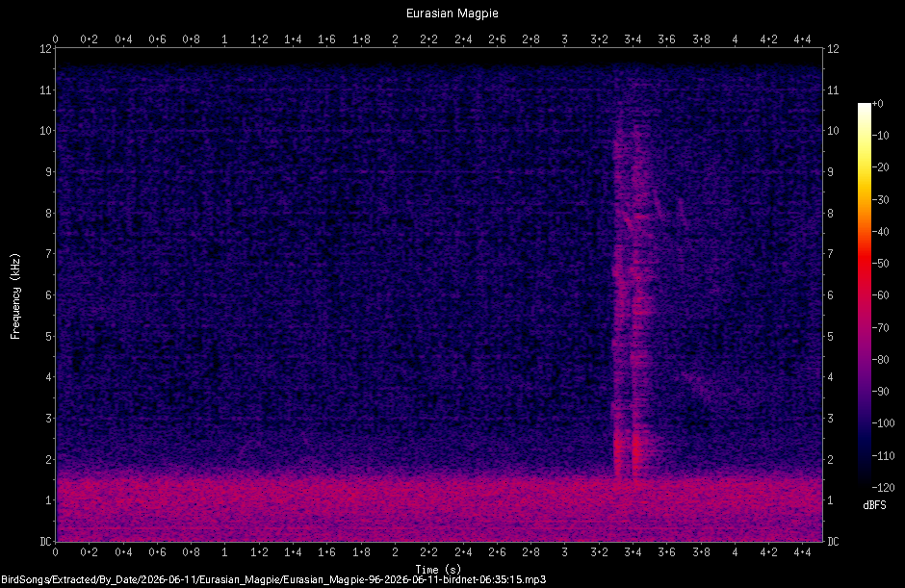Click the -40 value on the dBFS scale
The image size is (905, 588).
(880, 231)
